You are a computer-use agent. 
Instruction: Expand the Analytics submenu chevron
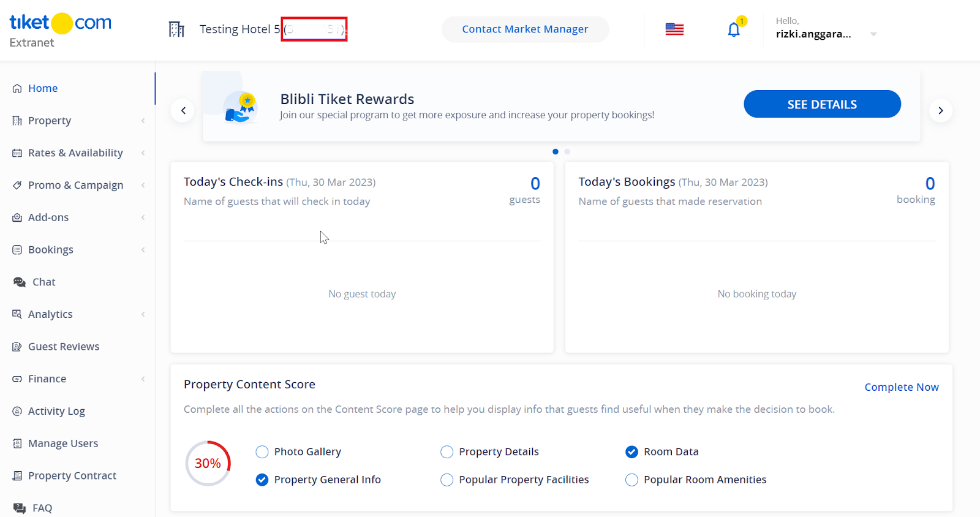[x=143, y=314]
